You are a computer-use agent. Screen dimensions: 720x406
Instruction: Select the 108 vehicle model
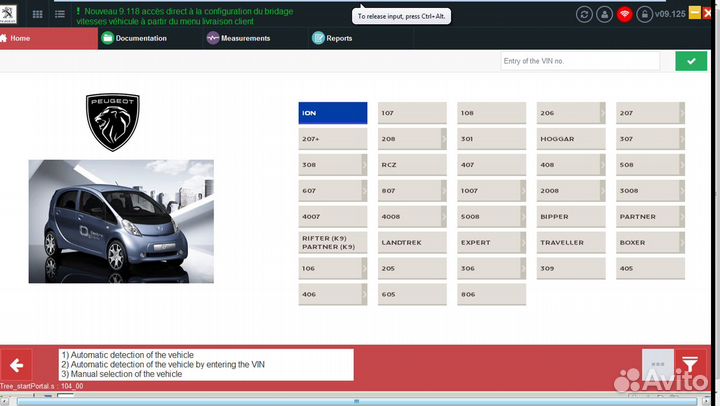click(491, 113)
